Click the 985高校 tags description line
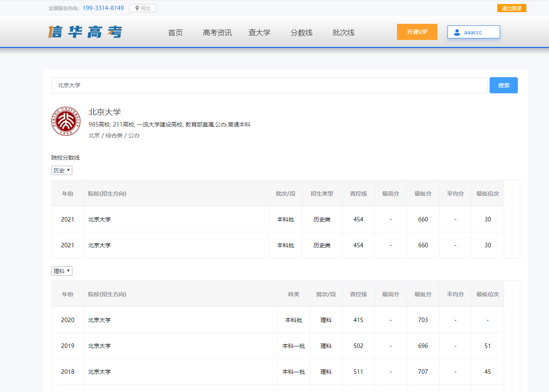This screenshot has width=549, height=392. (169, 124)
